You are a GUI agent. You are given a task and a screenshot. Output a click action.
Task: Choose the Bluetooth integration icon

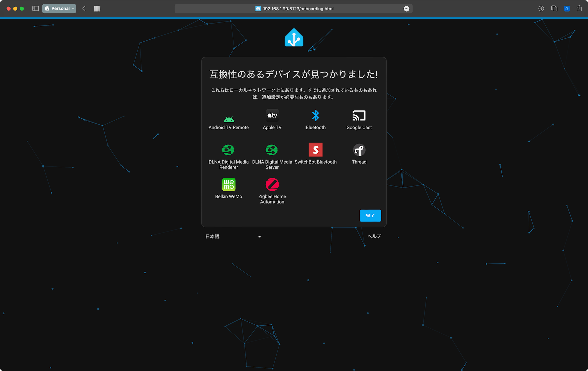316,116
